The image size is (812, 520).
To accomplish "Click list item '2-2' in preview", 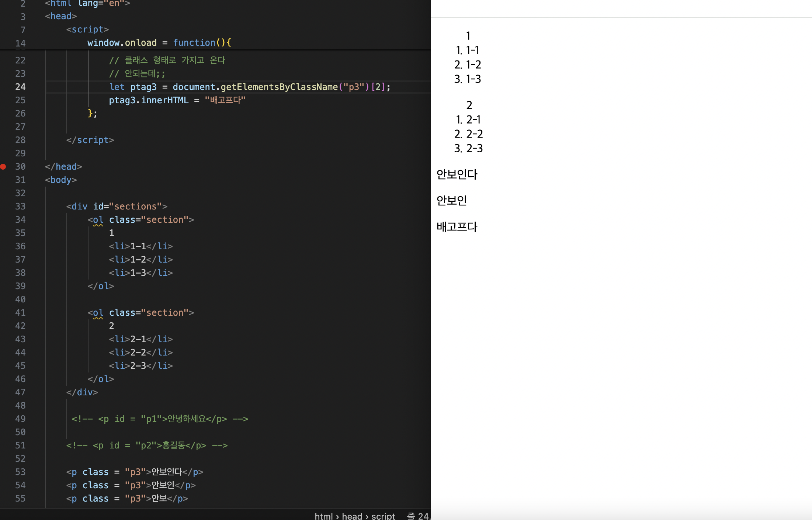I will coord(474,134).
